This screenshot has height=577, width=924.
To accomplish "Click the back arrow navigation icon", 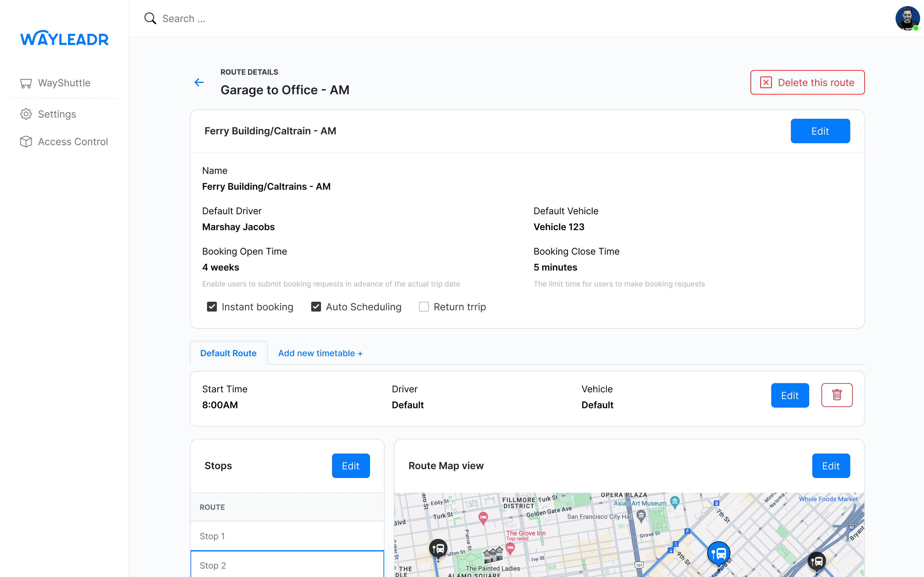I will pyautogui.click(x=199, y=82).
